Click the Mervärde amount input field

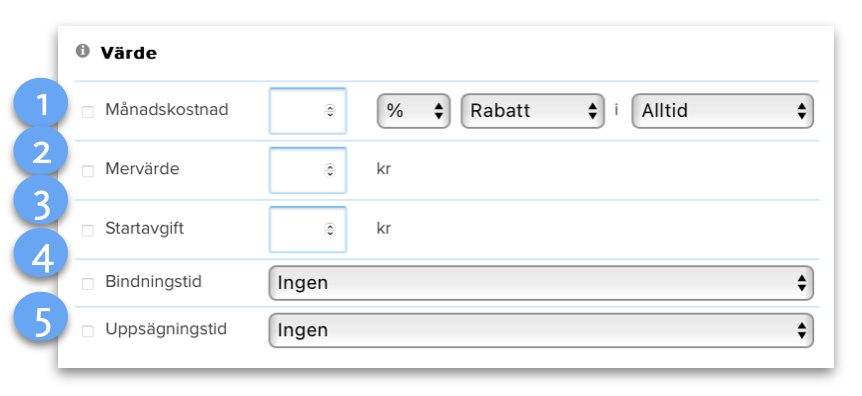[308, 170]
